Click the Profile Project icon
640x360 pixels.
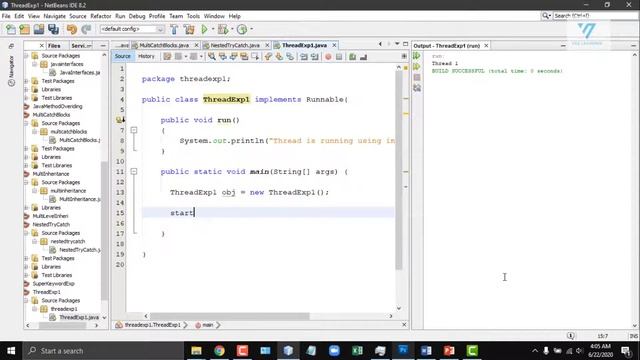tap(242, 29)
